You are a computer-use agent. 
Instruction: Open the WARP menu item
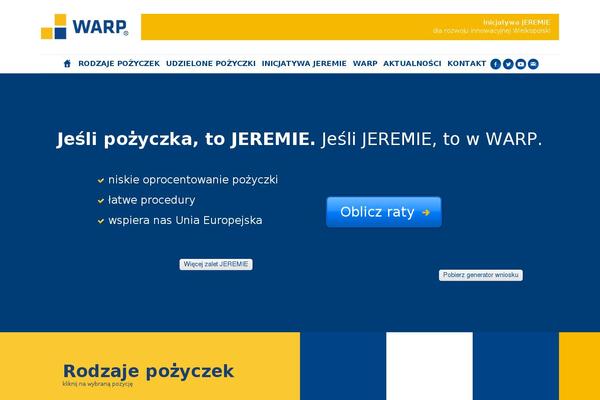[x=365, y=64]
